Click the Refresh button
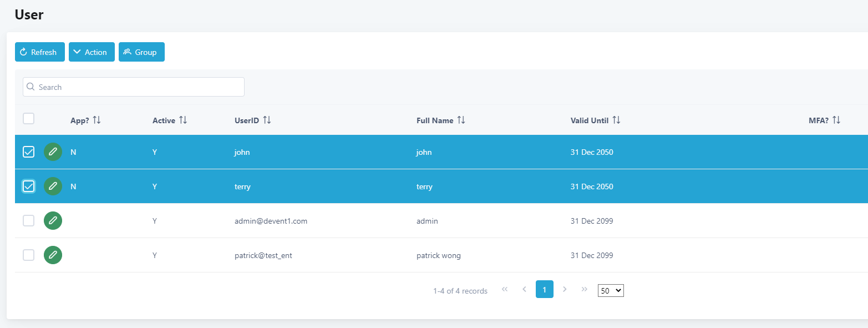The image size is (868, 328). point(40,52)
